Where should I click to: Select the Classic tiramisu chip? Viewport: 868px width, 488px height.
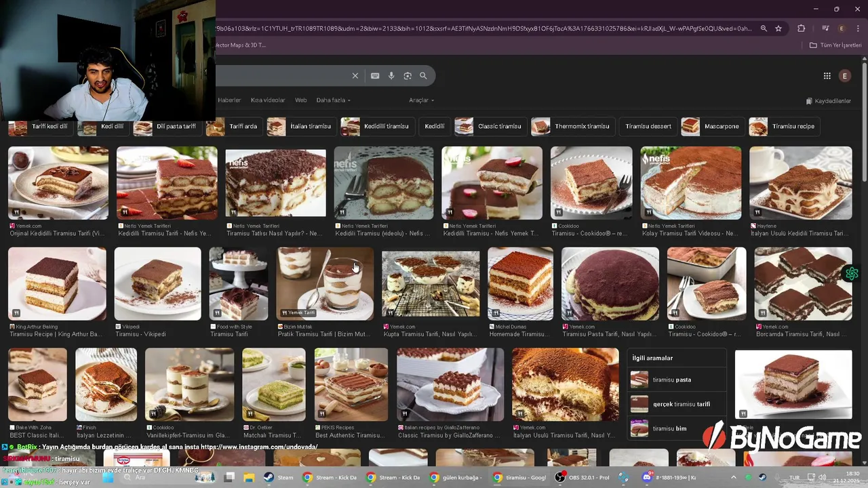(x=490, y=127)
